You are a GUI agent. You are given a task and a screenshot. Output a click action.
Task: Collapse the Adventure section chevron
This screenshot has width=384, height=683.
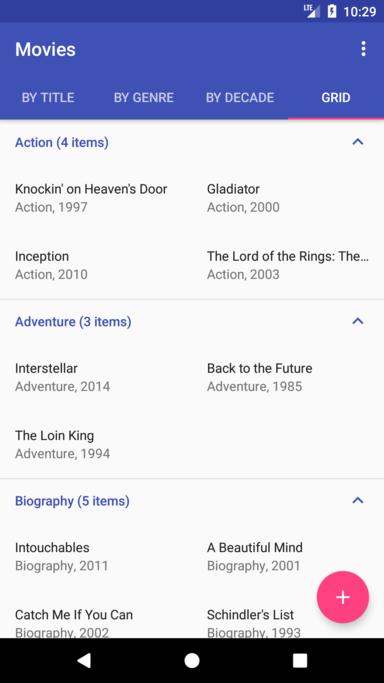[357, 321]
